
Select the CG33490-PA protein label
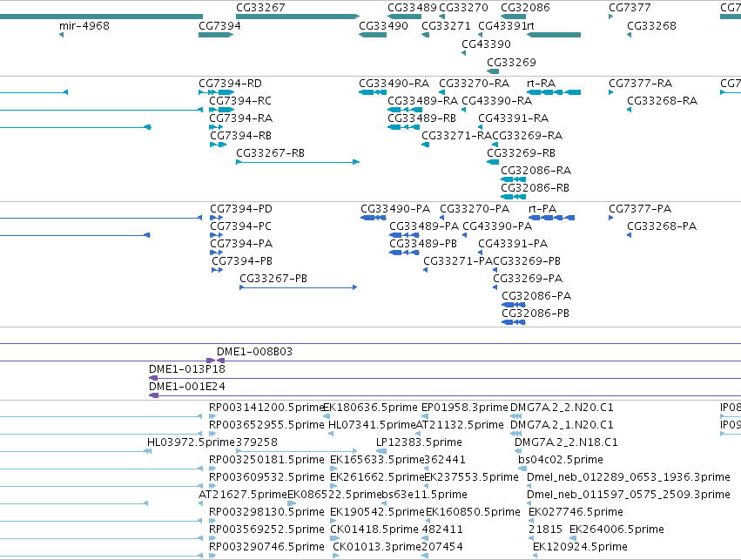[395, 209]
